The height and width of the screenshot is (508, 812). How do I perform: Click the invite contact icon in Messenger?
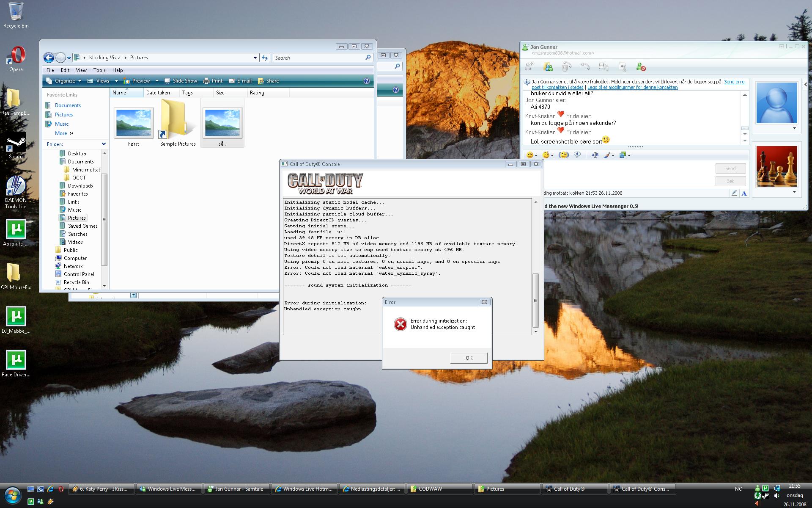(529, 66)
